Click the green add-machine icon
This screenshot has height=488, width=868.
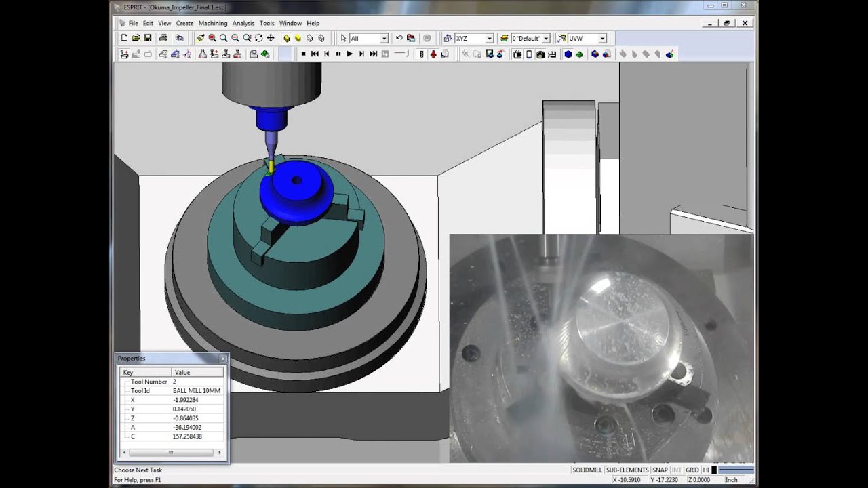(x=265, y=54)
